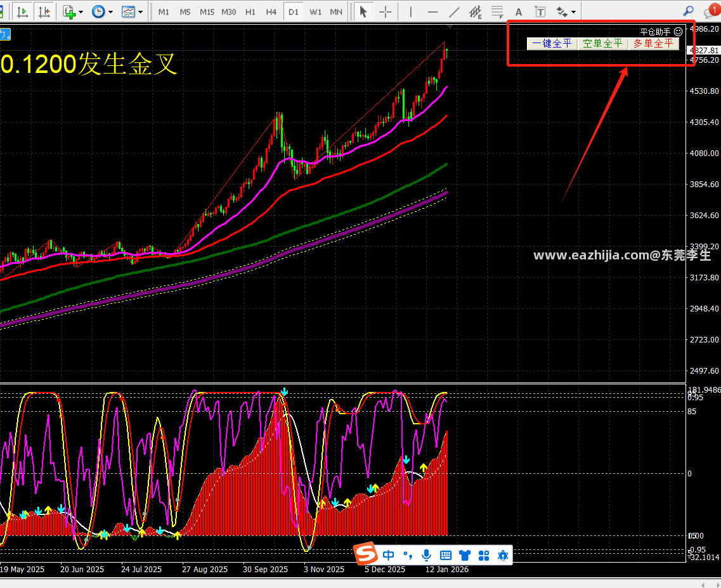Image resolution: width=721 pixels, height=588 pixels.
Task: Click the 12 Jan 2026 date label
Action: pyautogui.click(x=447, y=570)
